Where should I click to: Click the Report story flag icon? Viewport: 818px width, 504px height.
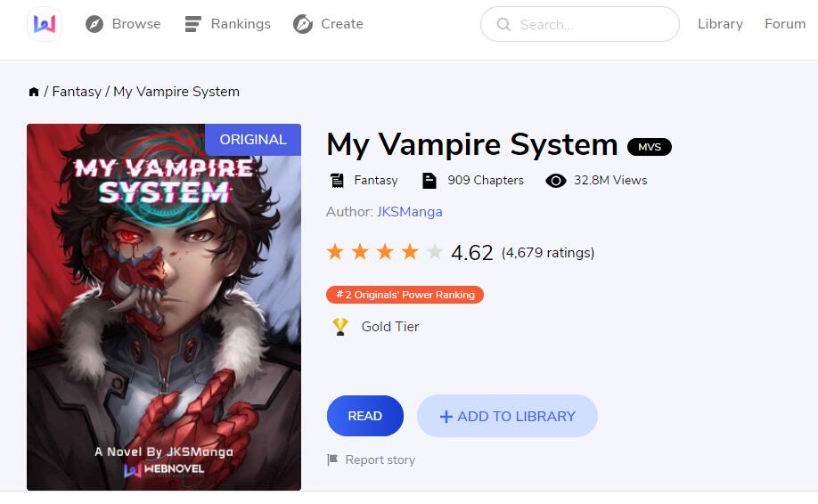point(332,459)
